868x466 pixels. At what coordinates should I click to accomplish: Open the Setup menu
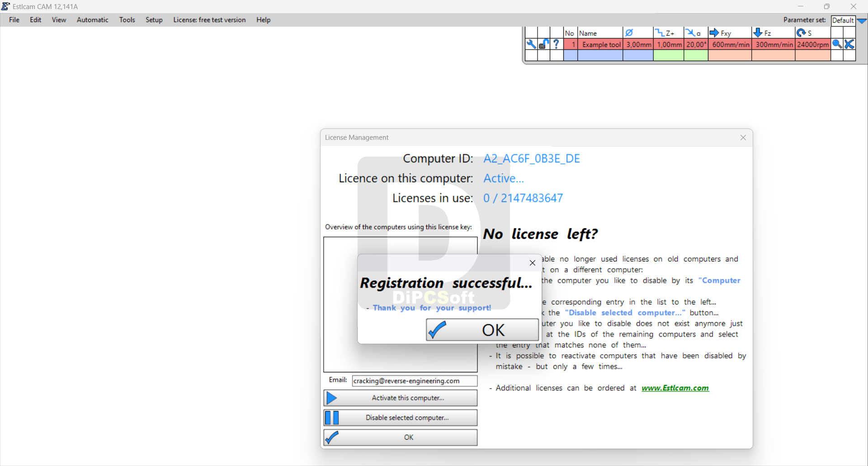pos(154,20)
